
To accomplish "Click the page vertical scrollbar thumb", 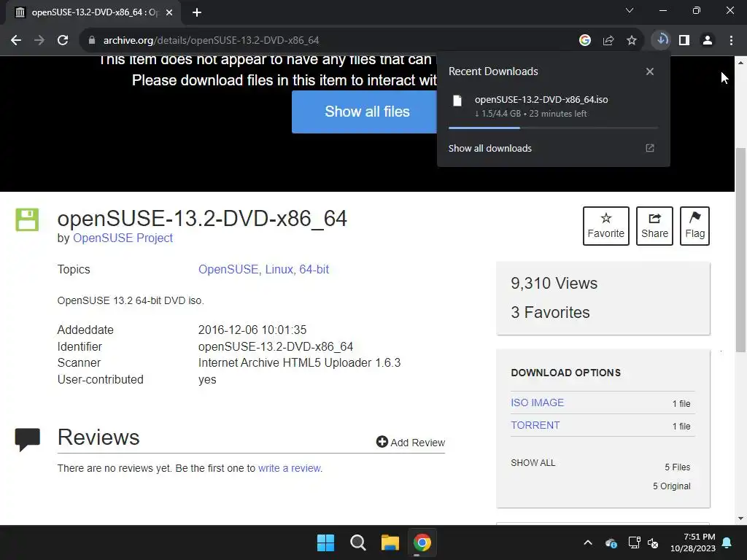I will tap(740, 250).
